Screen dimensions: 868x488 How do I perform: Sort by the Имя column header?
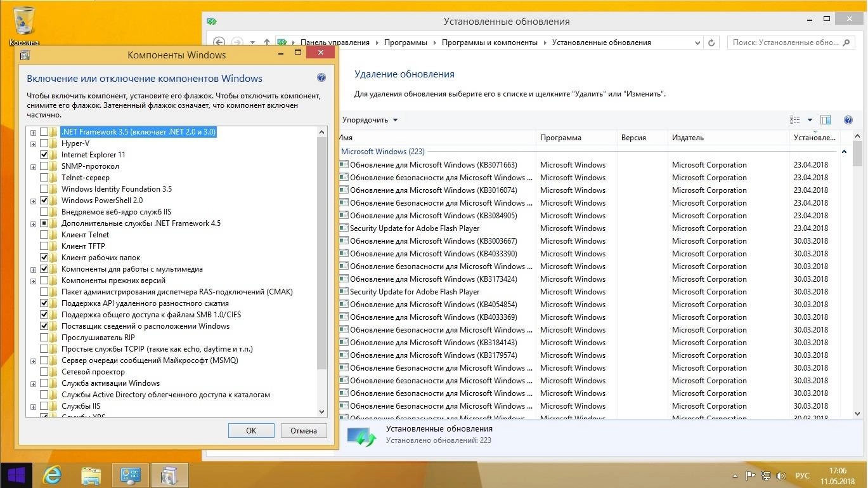tap(437, 138)
